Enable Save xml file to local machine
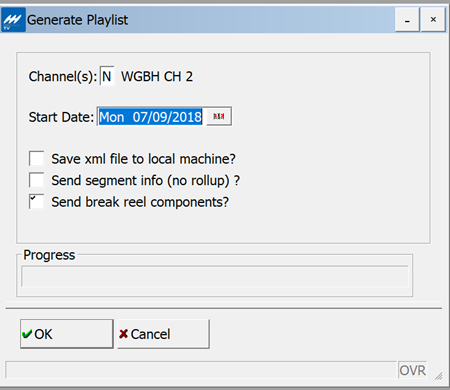The image size is (450, 390). click(36, 158)
